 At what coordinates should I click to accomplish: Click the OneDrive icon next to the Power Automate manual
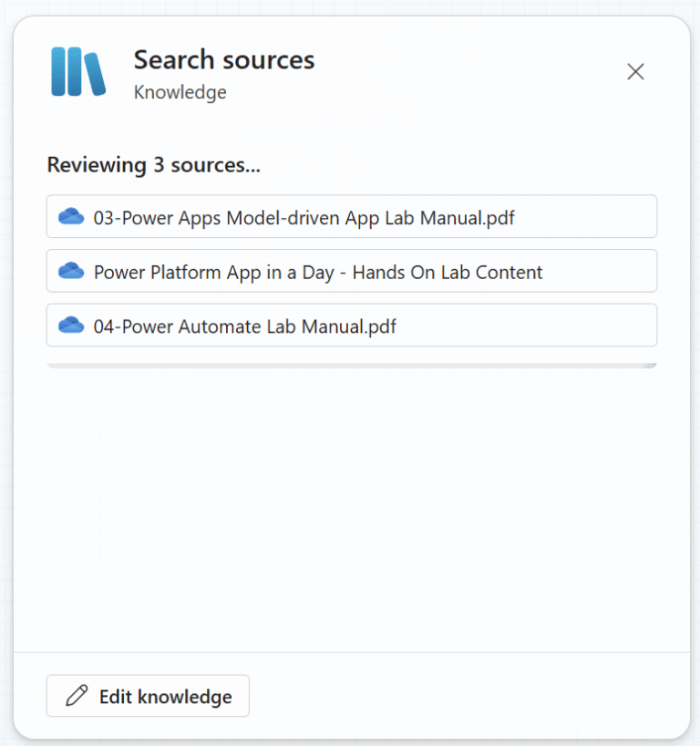[72, 325]
